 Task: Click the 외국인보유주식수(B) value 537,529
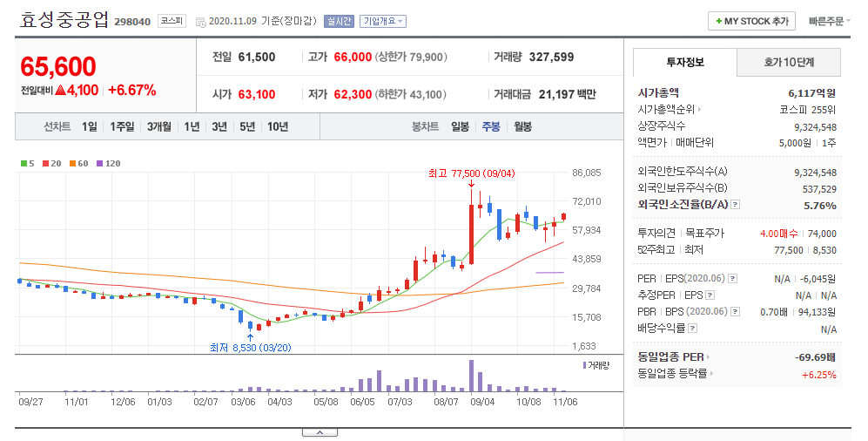(819, 189)
